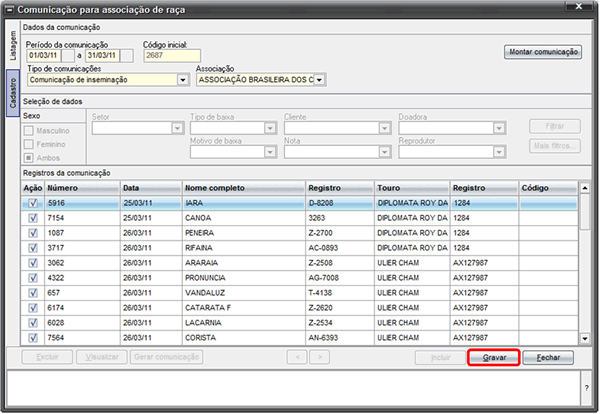Image resolution: width=600 pixels, height=414 pixels.
Task: Expand the Associação dropdown
Action: tap(320, 80)
